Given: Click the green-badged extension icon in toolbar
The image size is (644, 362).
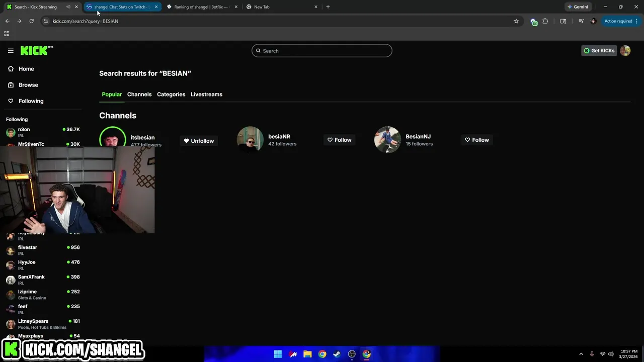Looking at the screenshot, I should [534, 22].
